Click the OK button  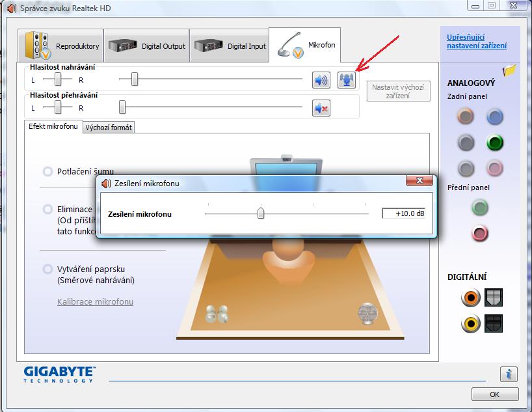495,394
